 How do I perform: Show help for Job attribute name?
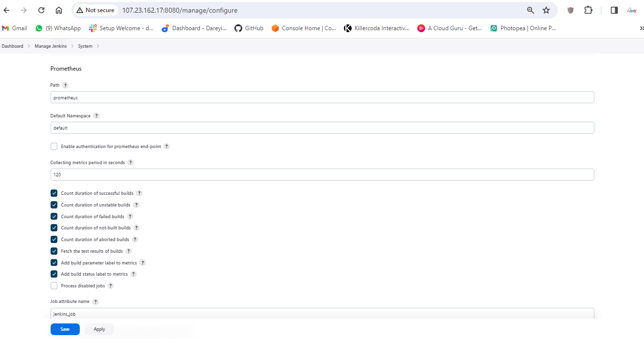[x=95, y=302]
